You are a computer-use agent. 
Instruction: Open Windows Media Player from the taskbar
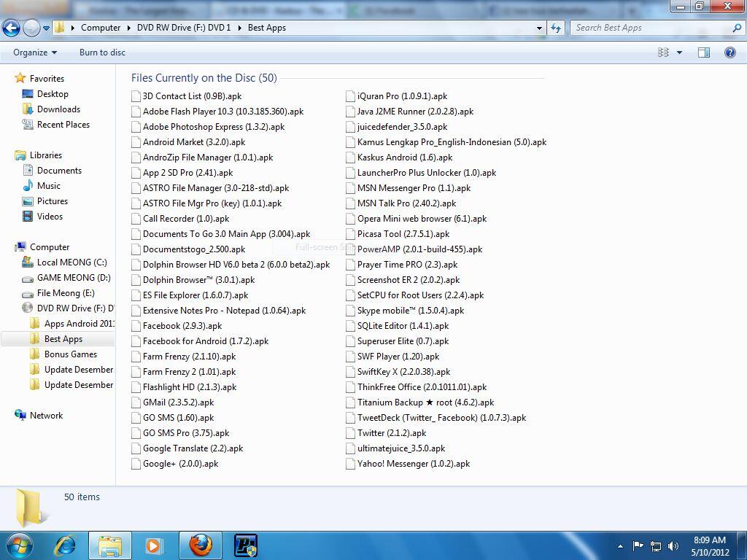pos(153,545)
